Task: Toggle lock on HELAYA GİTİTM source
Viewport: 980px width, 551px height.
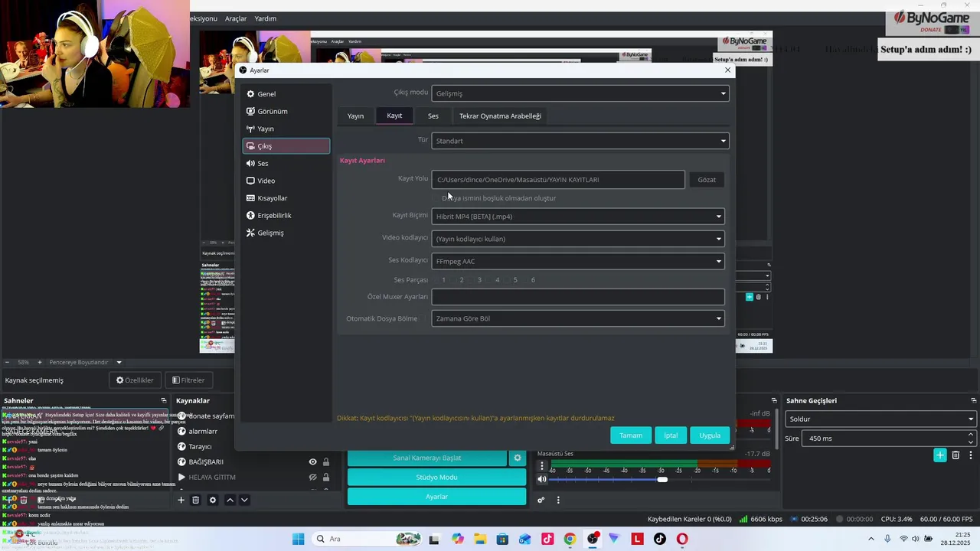Action: coord(326,477)
